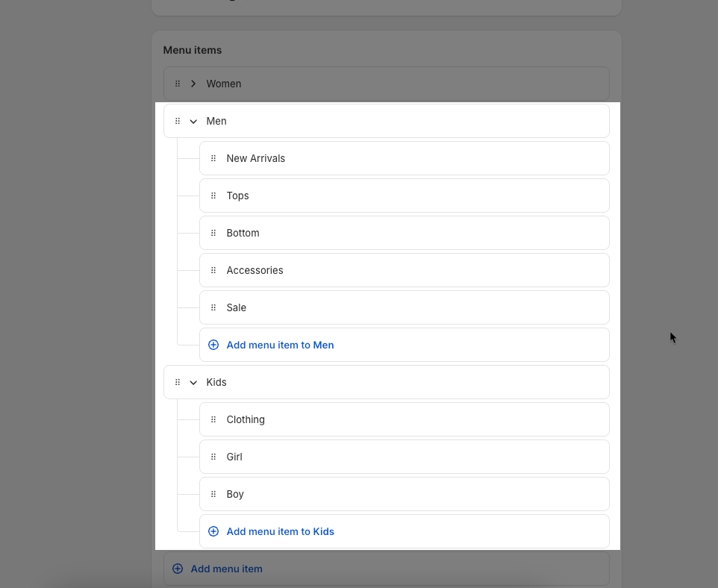Click the drag handle for Tops
Image resolution: width=718 pixels, height=588 pixels.
click(x=213, y=196)
